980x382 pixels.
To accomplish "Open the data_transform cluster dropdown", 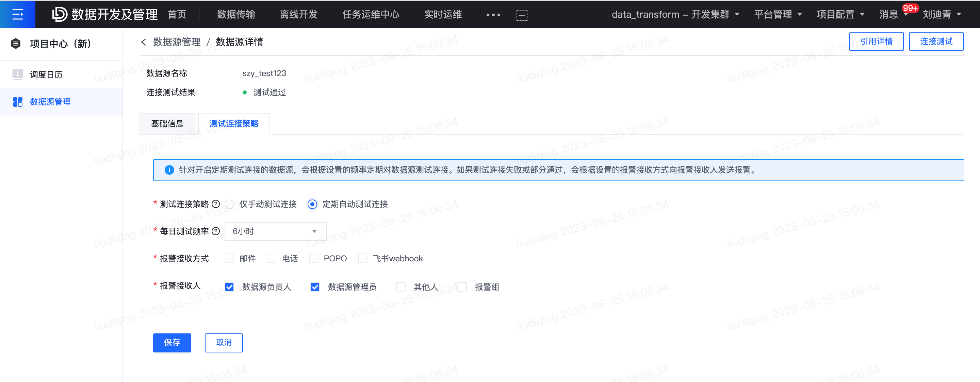I will click(x=675, y=14).
